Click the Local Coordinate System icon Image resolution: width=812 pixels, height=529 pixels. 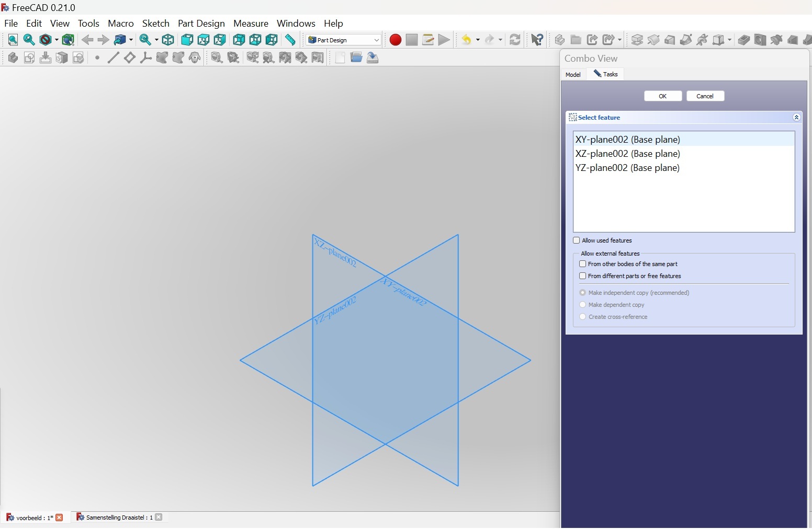pyautogui.click(x=145, y=57)
